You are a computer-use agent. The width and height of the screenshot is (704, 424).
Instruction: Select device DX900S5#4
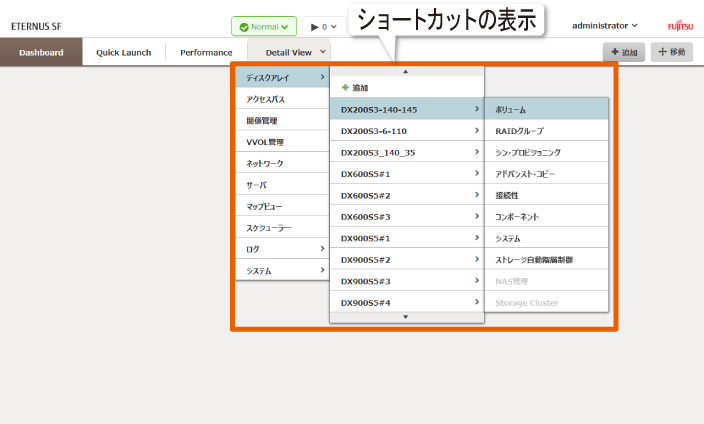[407, 302]
